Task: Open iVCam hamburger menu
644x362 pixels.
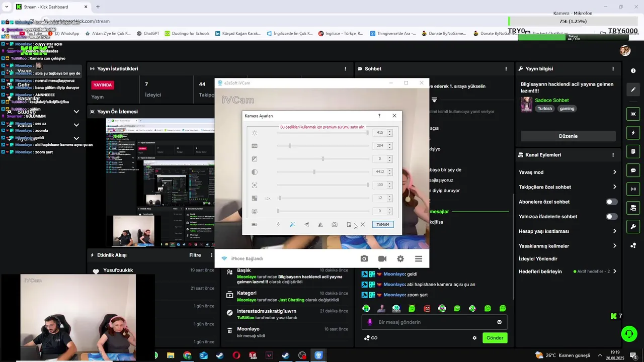Action: click(419, 258)
